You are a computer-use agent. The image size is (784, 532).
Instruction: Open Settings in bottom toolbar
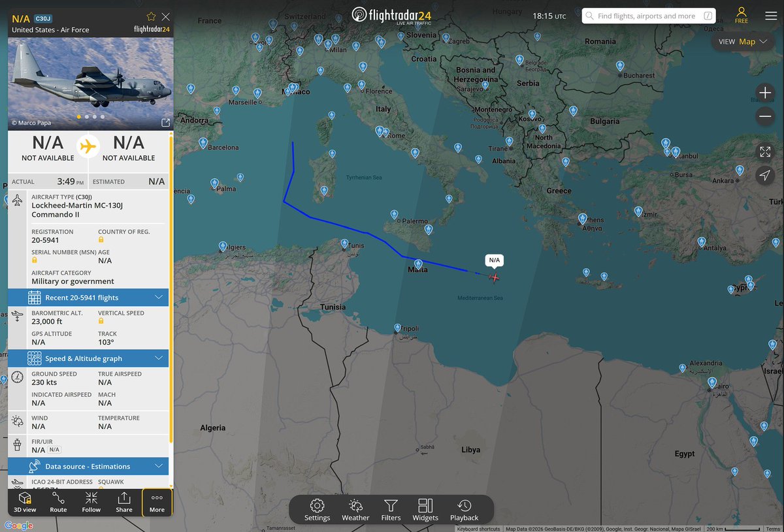(317, 509)
